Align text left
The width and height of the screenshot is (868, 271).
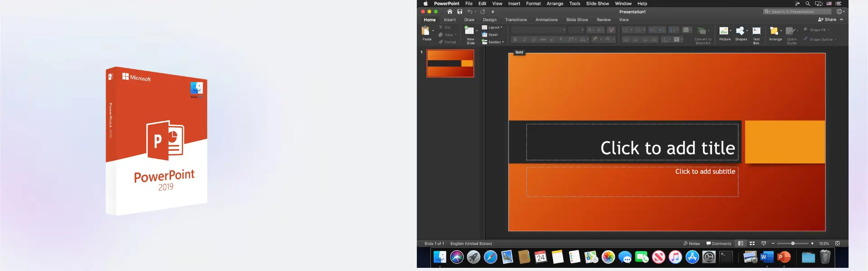point(626,40)
